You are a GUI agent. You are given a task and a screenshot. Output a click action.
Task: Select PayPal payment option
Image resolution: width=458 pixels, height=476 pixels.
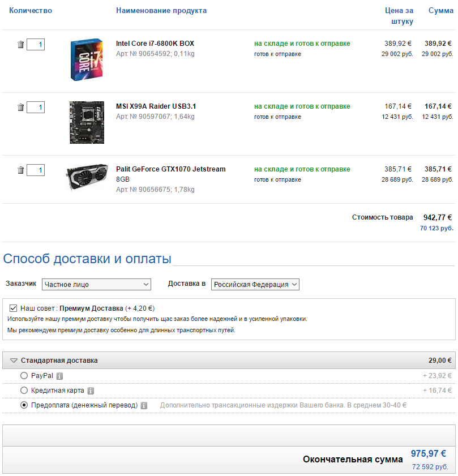[x=24, y=375]
